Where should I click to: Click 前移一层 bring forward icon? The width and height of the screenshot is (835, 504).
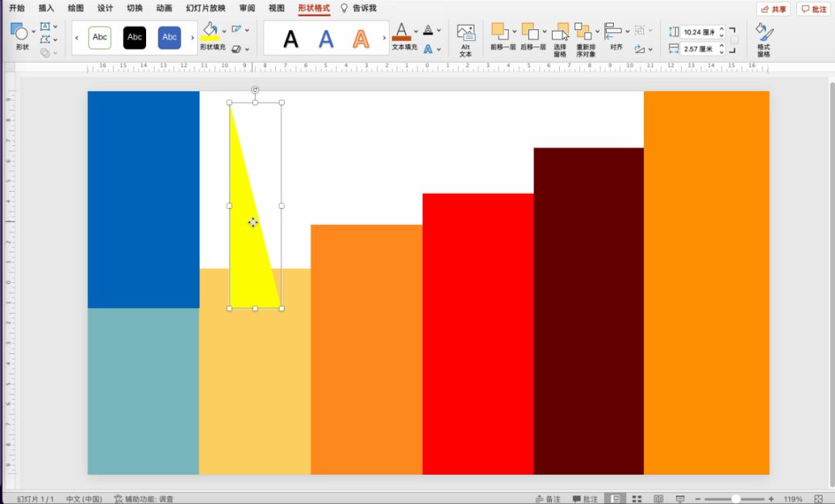tap(499, 30)
